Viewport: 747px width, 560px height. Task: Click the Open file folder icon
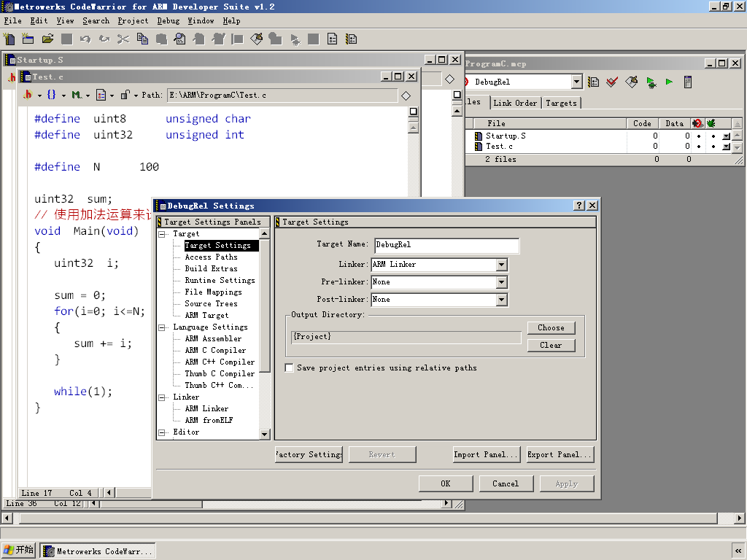coord(47,39)
